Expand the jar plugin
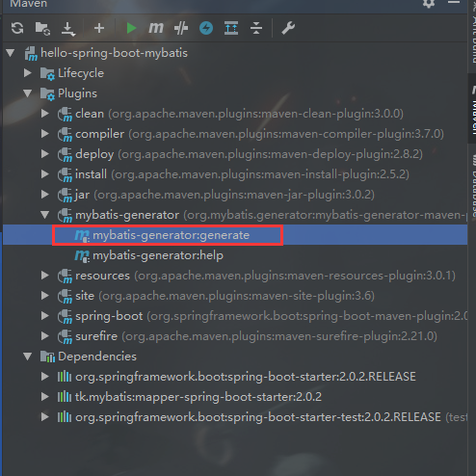The image size is (476, 476). tap(45, 195)
